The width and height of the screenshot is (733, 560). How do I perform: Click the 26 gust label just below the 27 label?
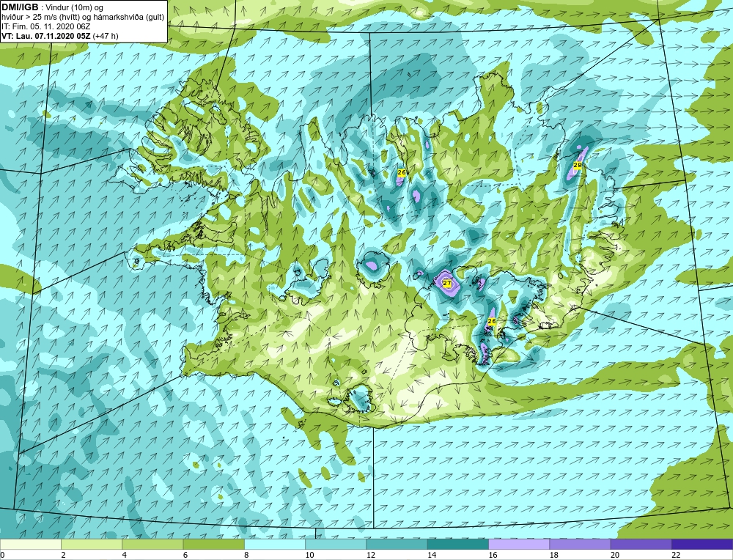coord(491,321)
